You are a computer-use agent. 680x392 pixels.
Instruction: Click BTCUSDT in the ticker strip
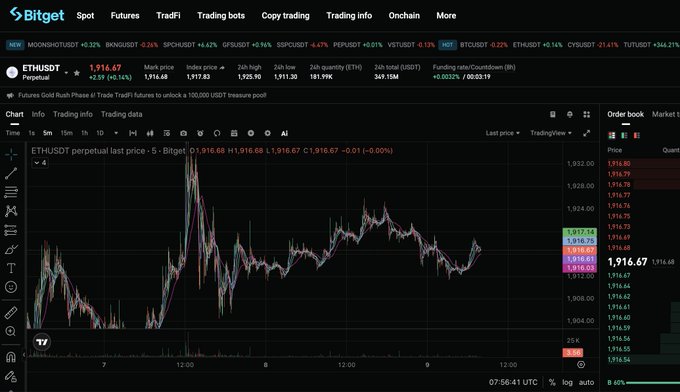point(484,45)
